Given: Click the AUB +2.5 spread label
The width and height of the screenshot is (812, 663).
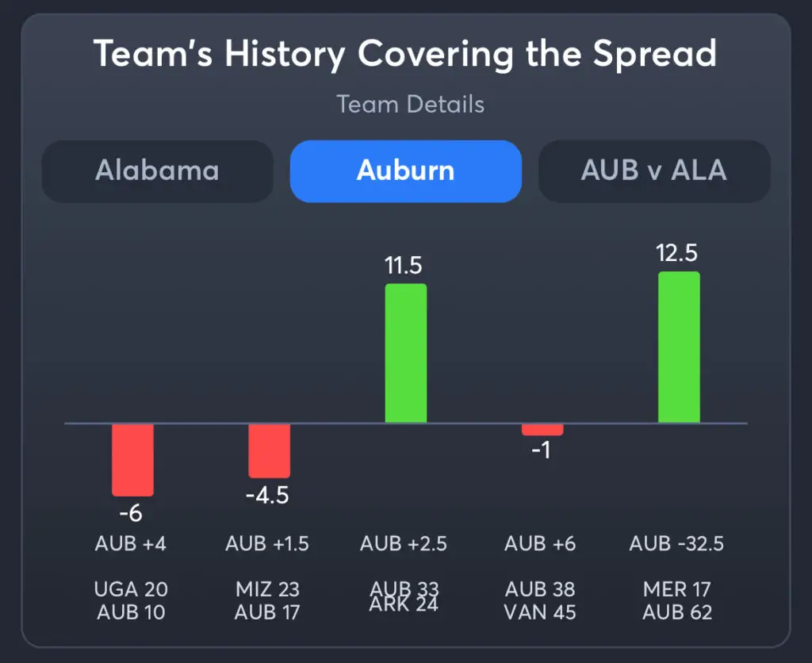Looking at the screenshot, I should pyautogui.click(x=404, y=544).
